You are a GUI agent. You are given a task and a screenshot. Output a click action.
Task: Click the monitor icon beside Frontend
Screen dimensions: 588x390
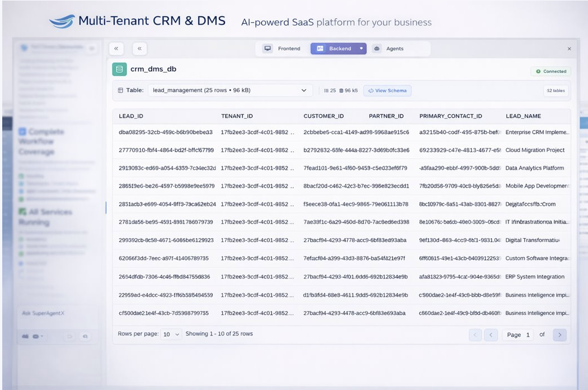point(268,49)
